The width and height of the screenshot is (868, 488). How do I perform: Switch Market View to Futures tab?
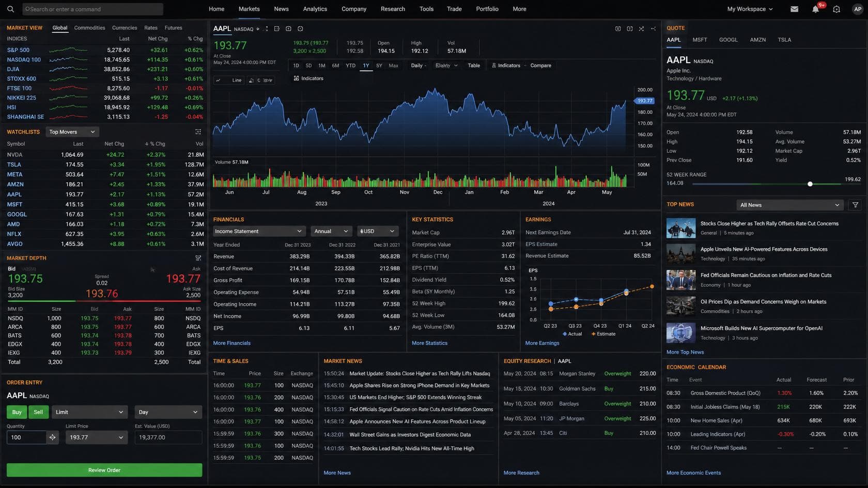173,28
